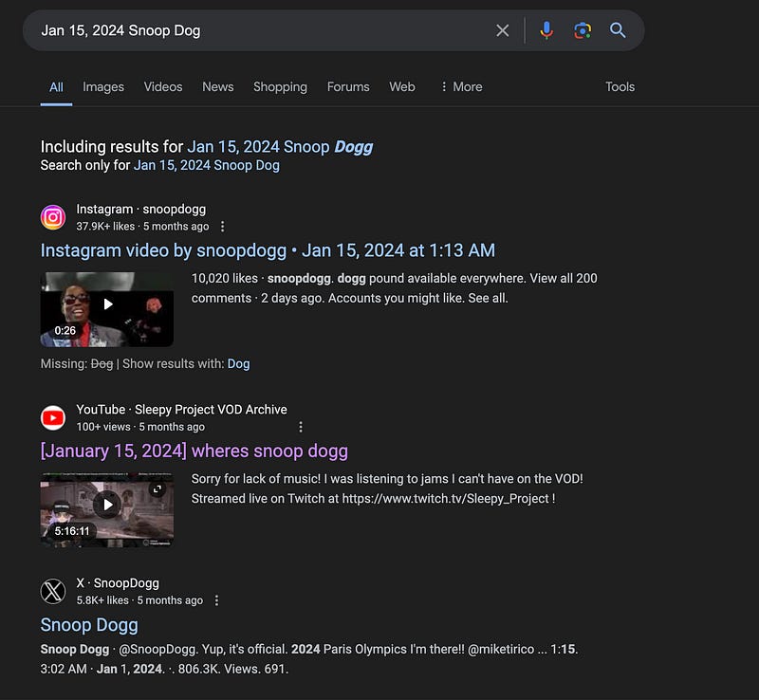
Task: Click the Instagram · snoopdogg source label
Action: click(x=140, y=209)
